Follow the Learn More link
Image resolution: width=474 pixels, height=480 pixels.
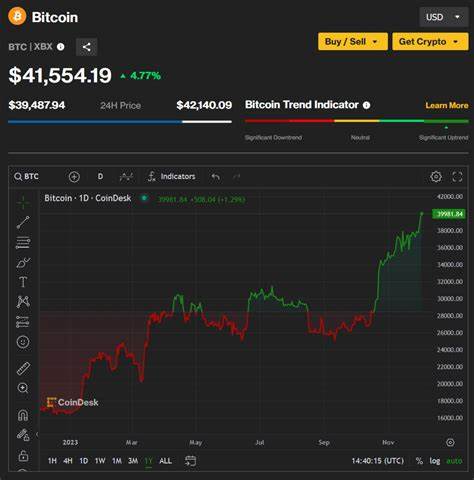point(447,106)
